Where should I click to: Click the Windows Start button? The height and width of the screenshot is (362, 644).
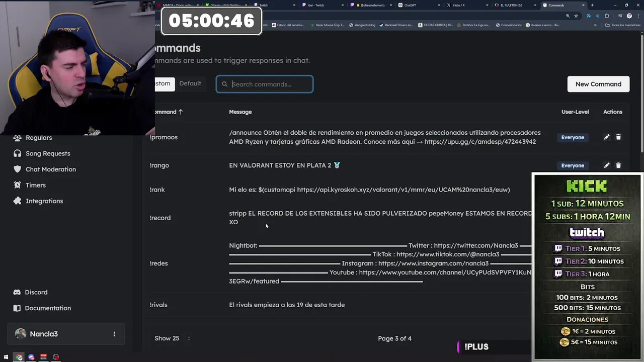6,357
